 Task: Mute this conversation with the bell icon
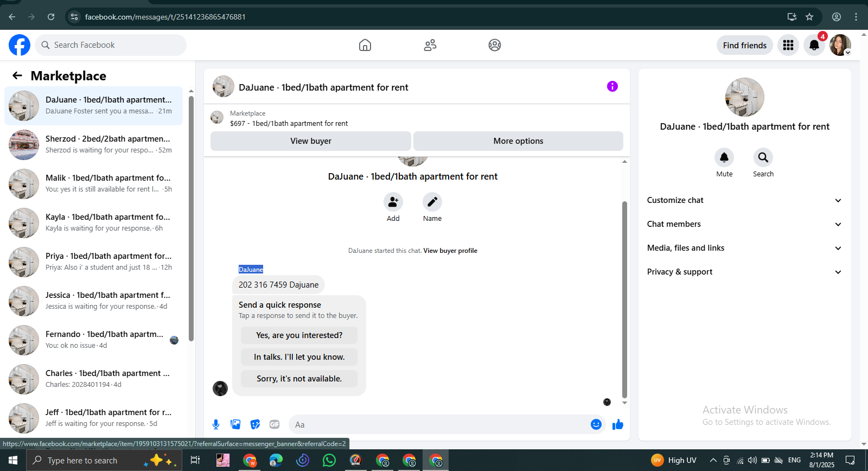click(724, 157)
